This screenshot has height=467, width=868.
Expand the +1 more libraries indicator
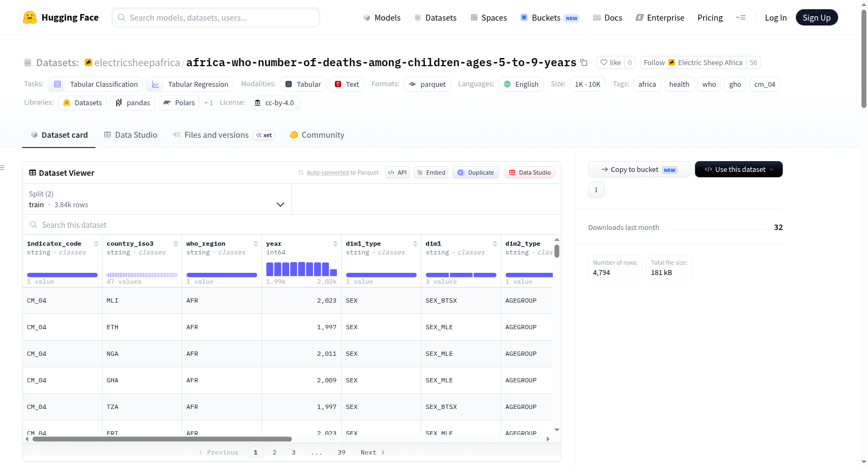pos(208,103)
